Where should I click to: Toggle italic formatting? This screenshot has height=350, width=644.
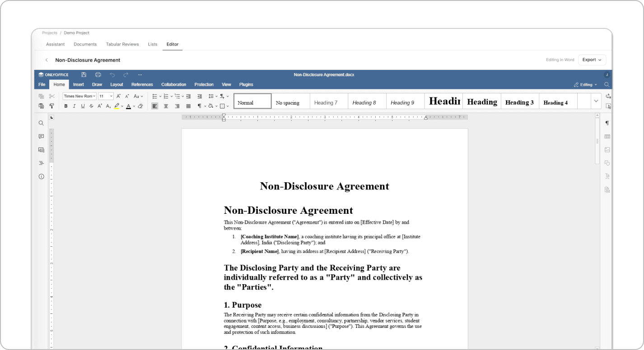[x=74, y=106]
